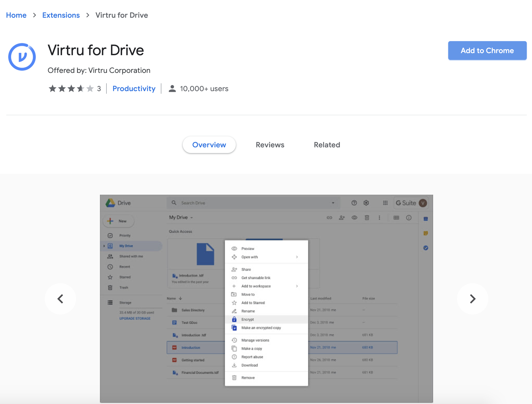
Task: Click the get link icon in Drive toolbar
Action: (x=330, y=218)
